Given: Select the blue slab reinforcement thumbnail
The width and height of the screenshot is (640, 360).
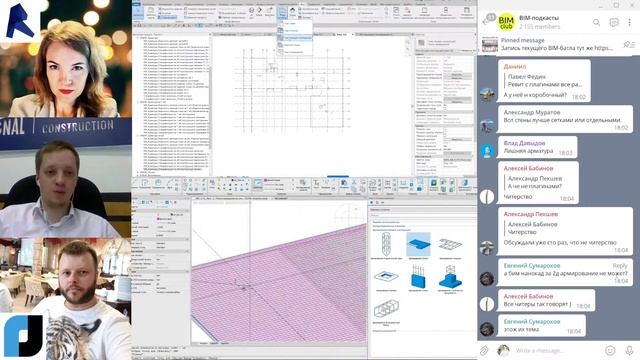Looking at the screenshot, I should 418,244.
